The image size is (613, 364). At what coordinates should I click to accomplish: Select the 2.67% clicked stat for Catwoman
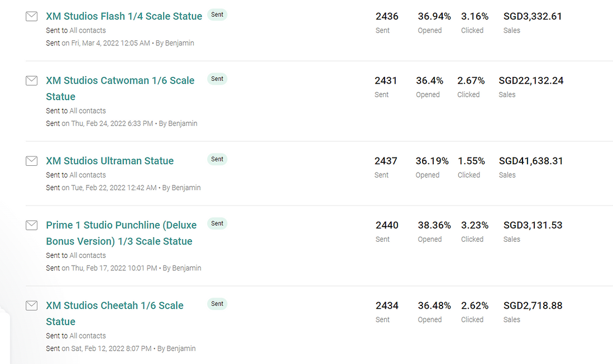471,80
